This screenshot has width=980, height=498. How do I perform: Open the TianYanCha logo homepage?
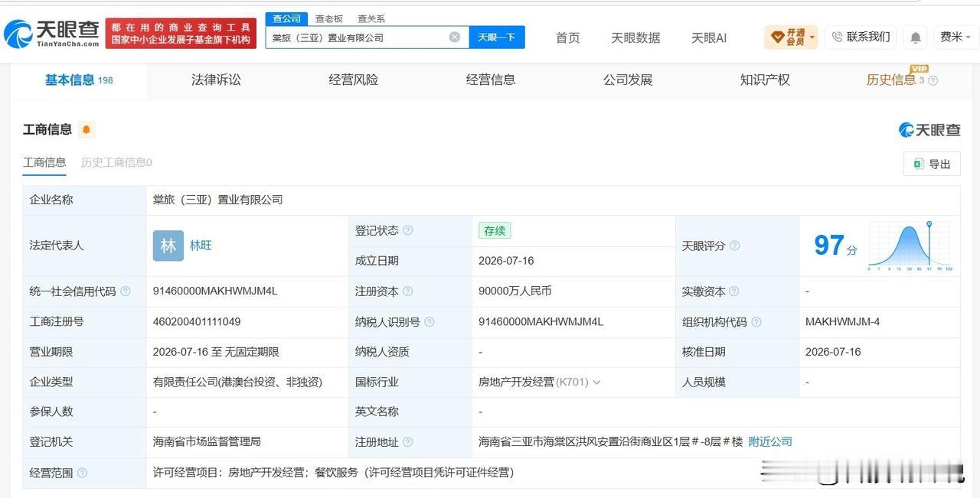[51, 33]
